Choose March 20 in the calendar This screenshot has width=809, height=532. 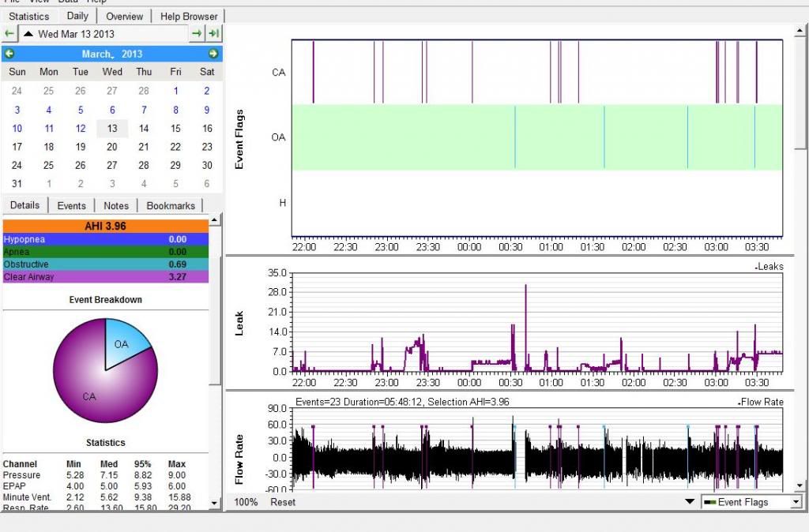(112, 147)
